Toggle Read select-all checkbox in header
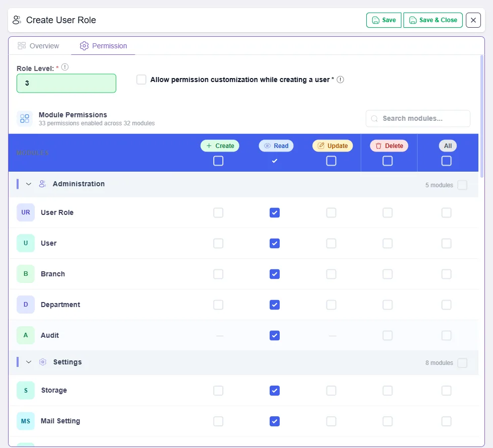This screenshot has width=493, height=448. [275, 161]
